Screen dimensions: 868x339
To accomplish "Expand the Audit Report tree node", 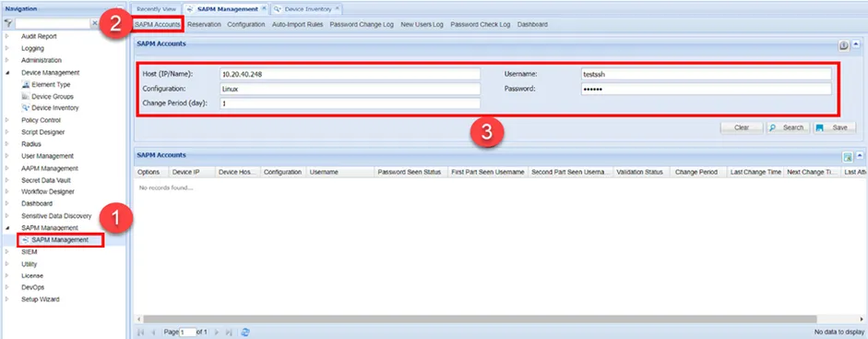I will click(7, 37).
